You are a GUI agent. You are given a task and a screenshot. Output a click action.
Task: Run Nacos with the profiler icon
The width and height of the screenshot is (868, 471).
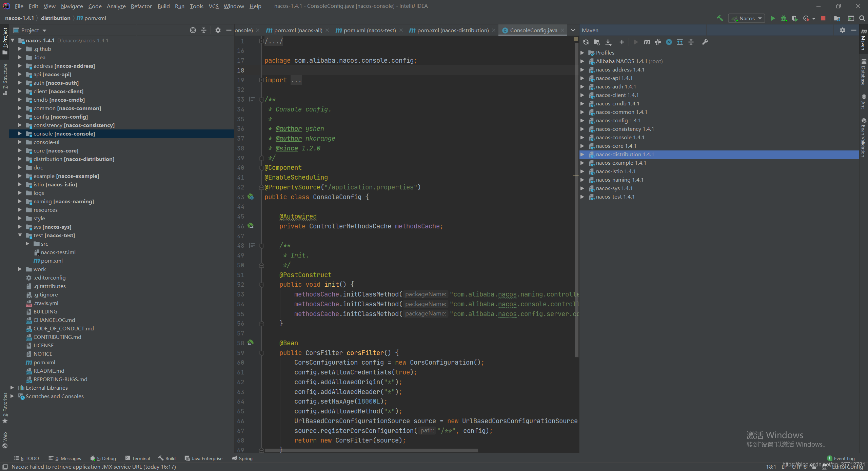(x=806, y=18)
